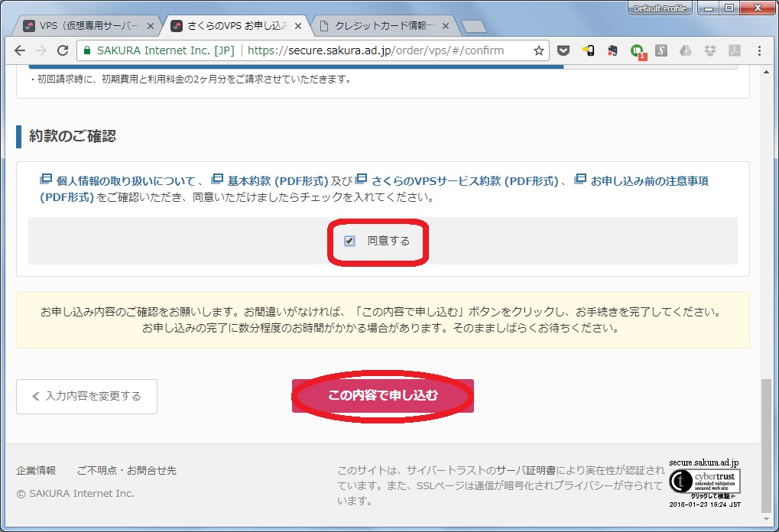The height and width of the screenshot is (532, 779).
Task: Switch to the VPS（仮想専用サーバー tab
Action: click(x=84, y=26)
